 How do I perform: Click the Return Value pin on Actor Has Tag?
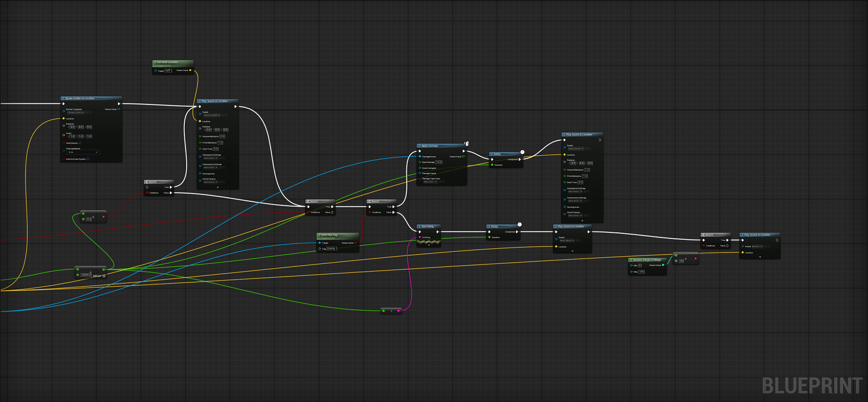(355, 243)
